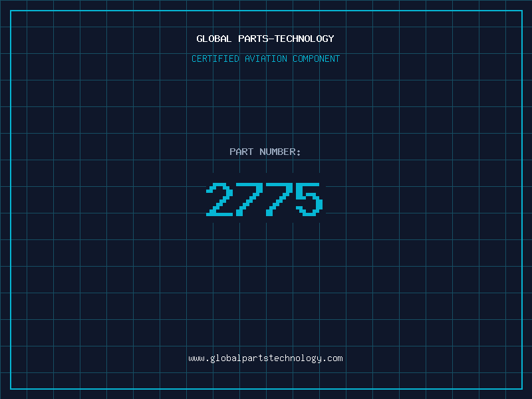Viewport: 532px width, 399px height.
Task: Open the www.globalpartstechnology.com link
Action: click(x=265, y=358)
